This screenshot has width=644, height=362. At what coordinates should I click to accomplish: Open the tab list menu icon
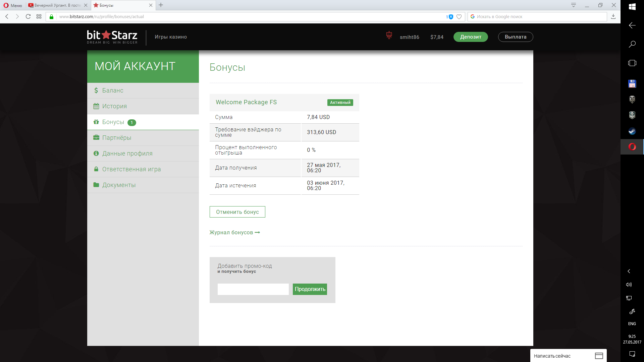pos(574,5)
